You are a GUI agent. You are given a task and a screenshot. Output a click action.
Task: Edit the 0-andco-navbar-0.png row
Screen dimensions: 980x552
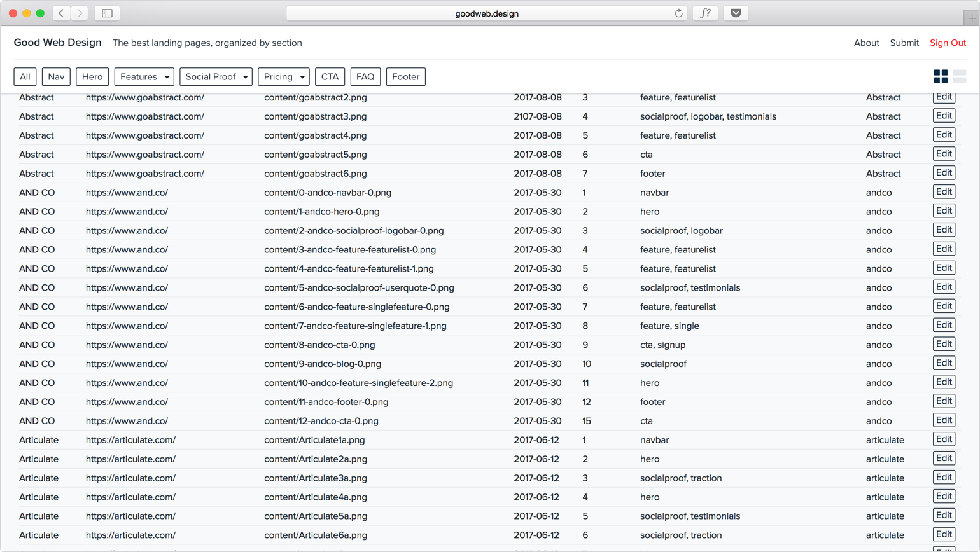[x=944, y=192]
